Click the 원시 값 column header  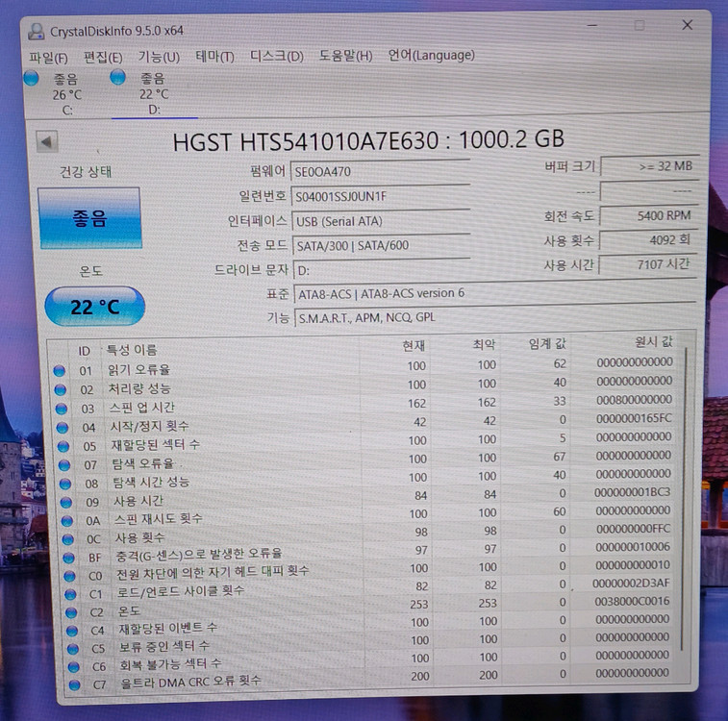654,342
